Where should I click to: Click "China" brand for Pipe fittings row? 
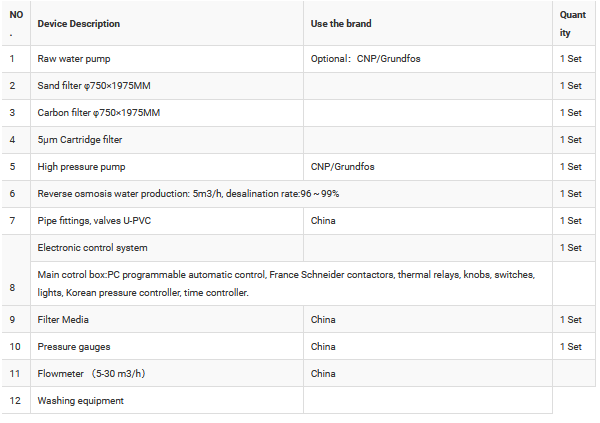pos(323,220)
